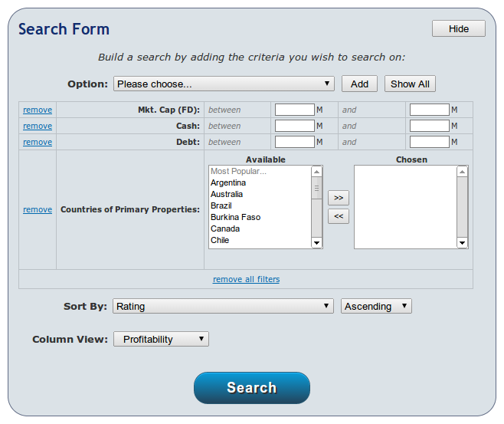Click Available list scroll-up arrow
The height and width of the screenshot is (424, 504).
pos(316,172)
